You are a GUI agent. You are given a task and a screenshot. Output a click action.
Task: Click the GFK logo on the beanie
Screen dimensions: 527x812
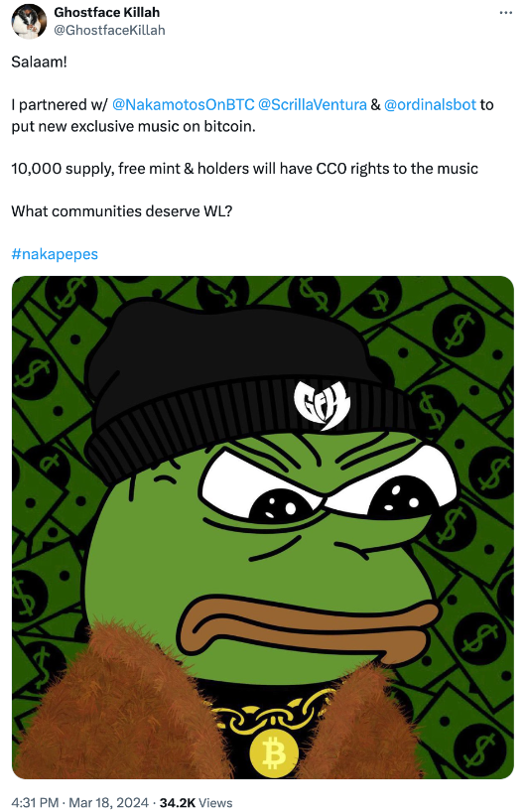tap(322, 404)
